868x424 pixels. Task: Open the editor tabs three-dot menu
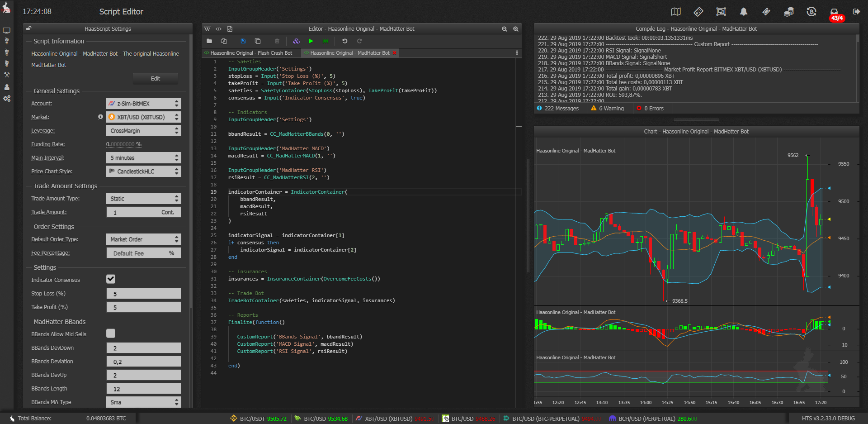(x=517, y=53)
